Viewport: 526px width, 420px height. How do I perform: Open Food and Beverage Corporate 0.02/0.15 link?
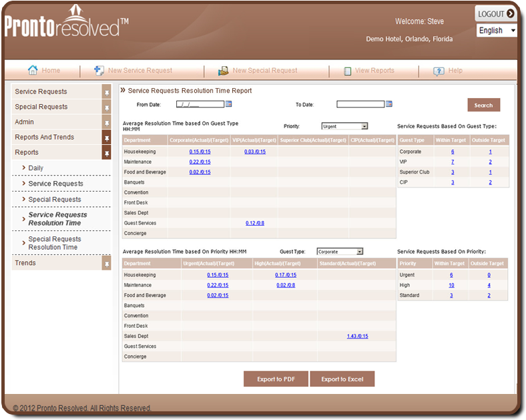point(200,172)
